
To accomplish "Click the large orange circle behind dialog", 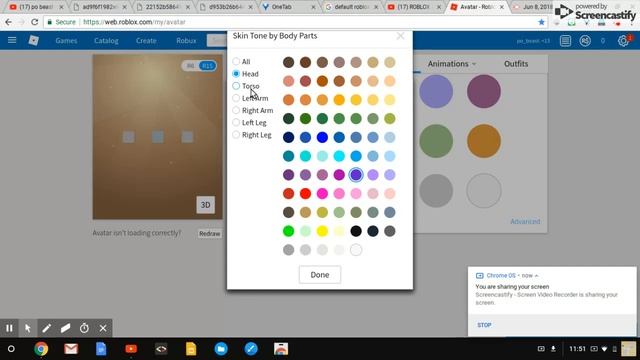I will [x=484, y=141].
